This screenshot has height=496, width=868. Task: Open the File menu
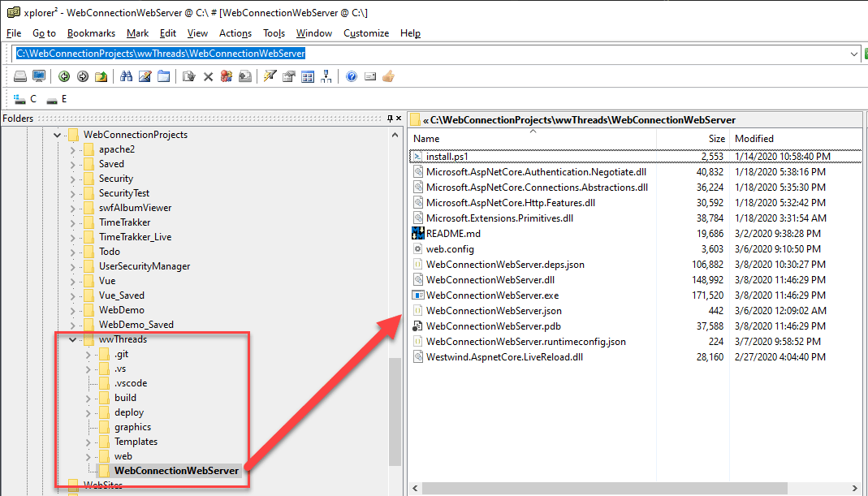pyautogui.click(x=14, y=33)
